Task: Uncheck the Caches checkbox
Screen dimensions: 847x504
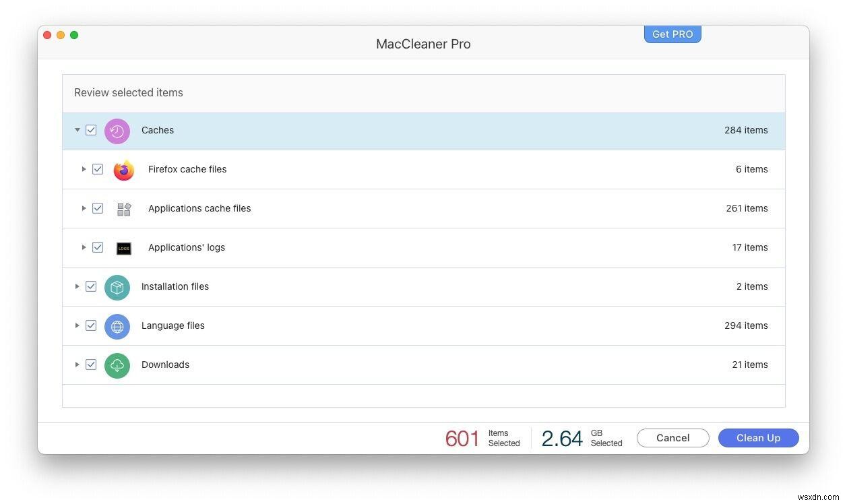Action: (91, 130)
